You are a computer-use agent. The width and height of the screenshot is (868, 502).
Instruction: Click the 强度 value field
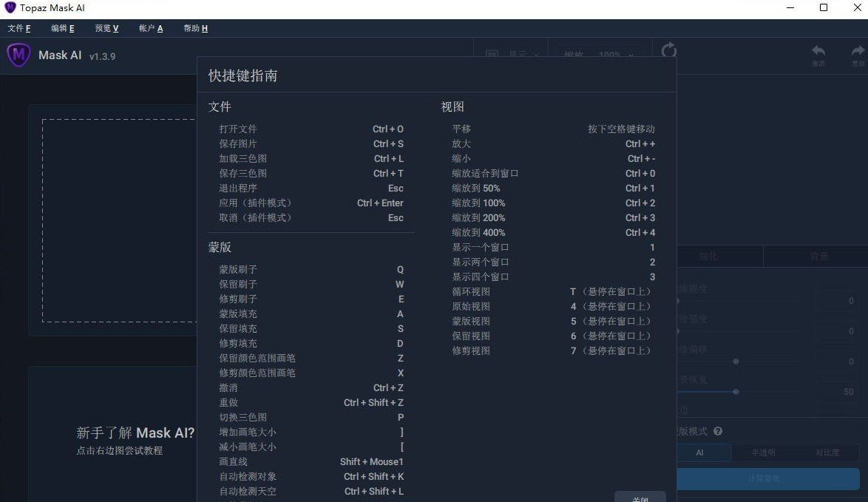(x=837, y=331)
